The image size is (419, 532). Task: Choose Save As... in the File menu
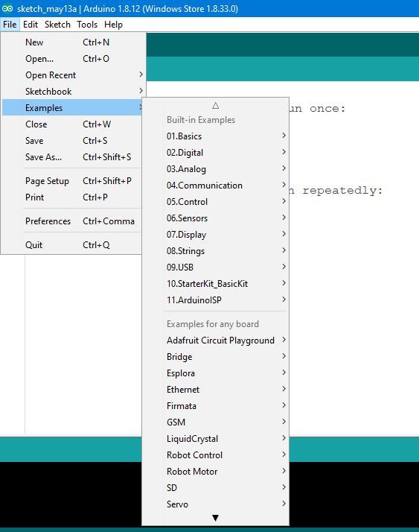tap(72, 156)
